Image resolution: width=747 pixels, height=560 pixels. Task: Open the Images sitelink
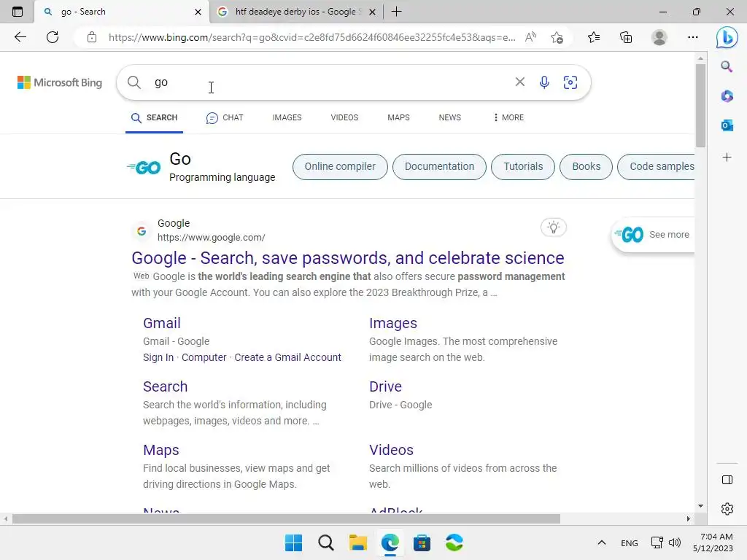(x=393, y=323)
